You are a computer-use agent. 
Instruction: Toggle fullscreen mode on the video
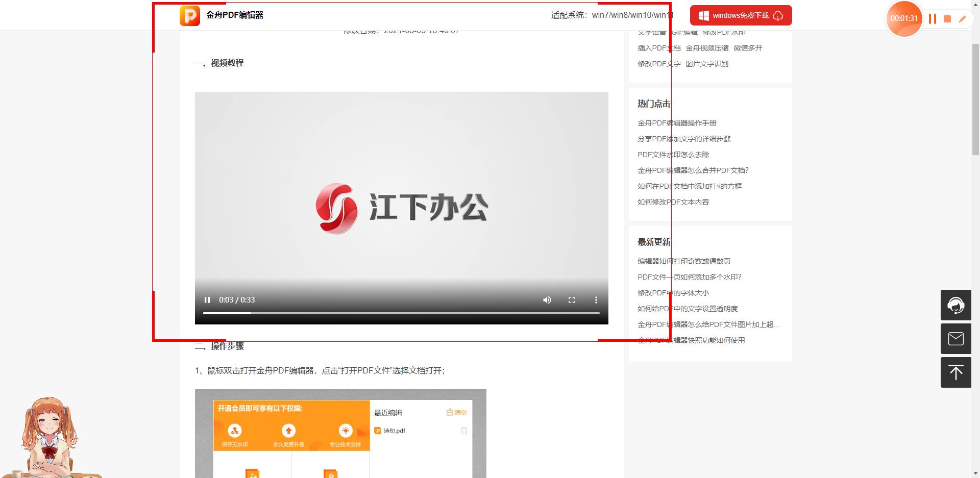pyautogui.click(x=572, y=300)
